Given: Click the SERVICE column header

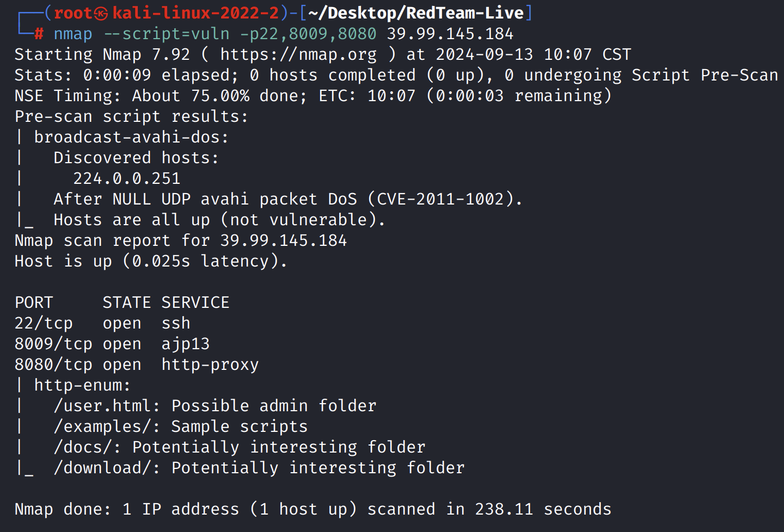Looking at the screenshot, I should tap(195, 302).
